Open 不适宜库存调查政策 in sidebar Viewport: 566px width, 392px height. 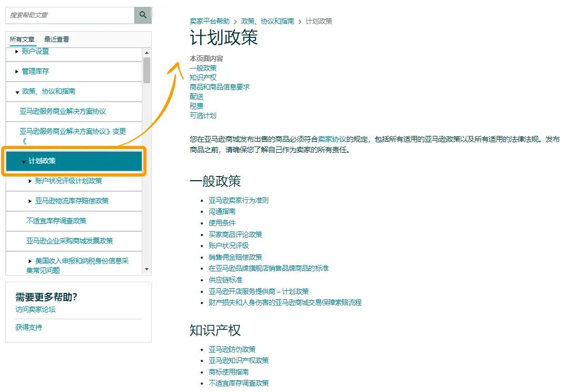(x=56, y=221)
